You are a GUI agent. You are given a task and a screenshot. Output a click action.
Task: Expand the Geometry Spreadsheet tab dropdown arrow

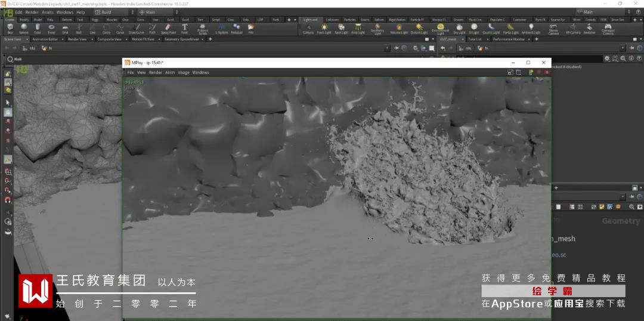[x=203, y=39]
